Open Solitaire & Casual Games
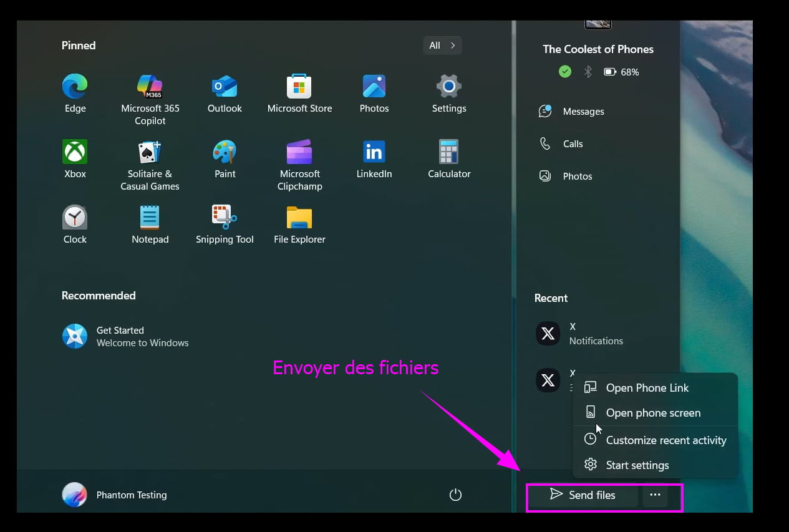Image resolution: width=789 pixels, height=532 pixels. click(x=150, y=165)
